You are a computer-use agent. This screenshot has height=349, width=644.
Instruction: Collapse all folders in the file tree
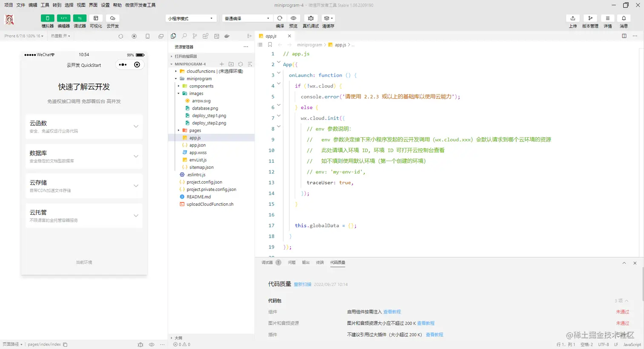click(250, 64)
